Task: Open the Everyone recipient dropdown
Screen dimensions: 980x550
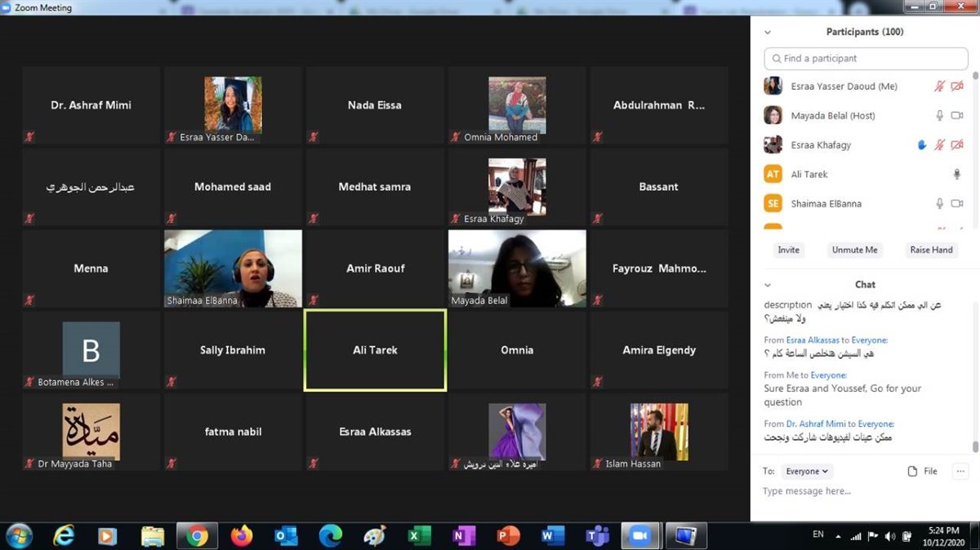Action: click(x=807, y=471)
